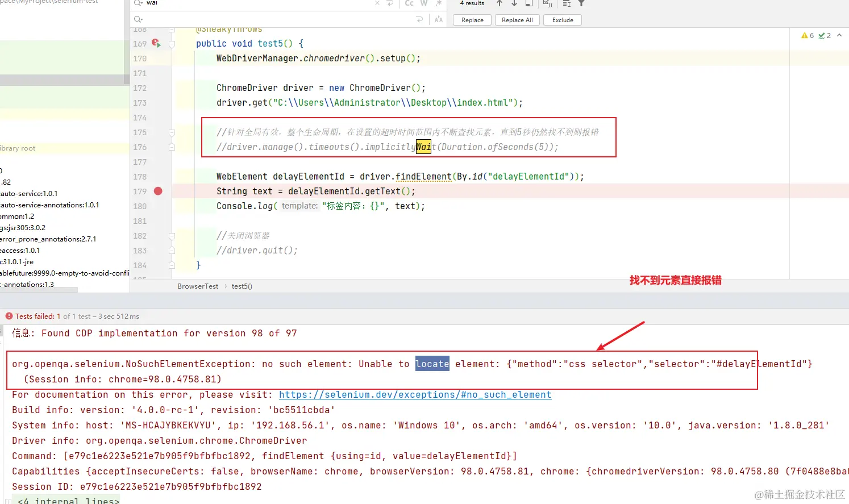
Task: Open the selenium.dev no_such_element link
Action: point(415,394)
